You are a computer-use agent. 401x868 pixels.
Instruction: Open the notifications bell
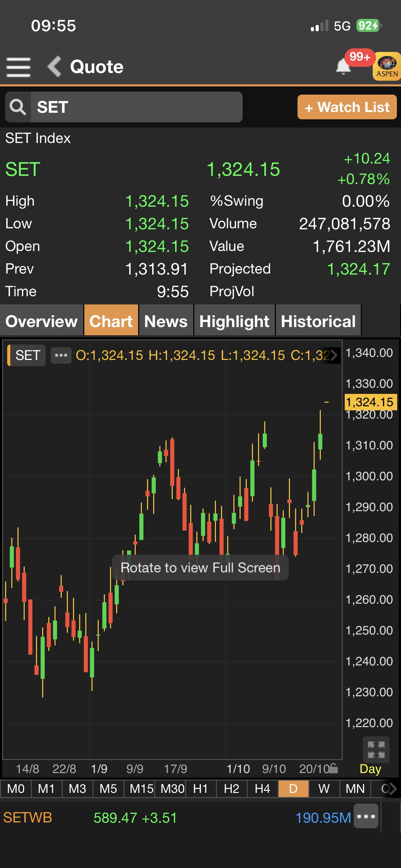tap(343, 66)
